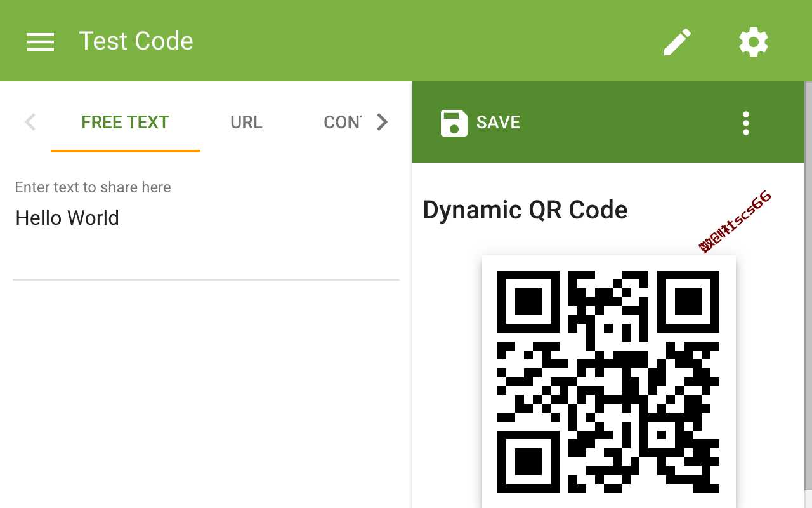Click the 'Enter text to share here' label
This screenshot has height=508, width=812.
click(93, 187)
